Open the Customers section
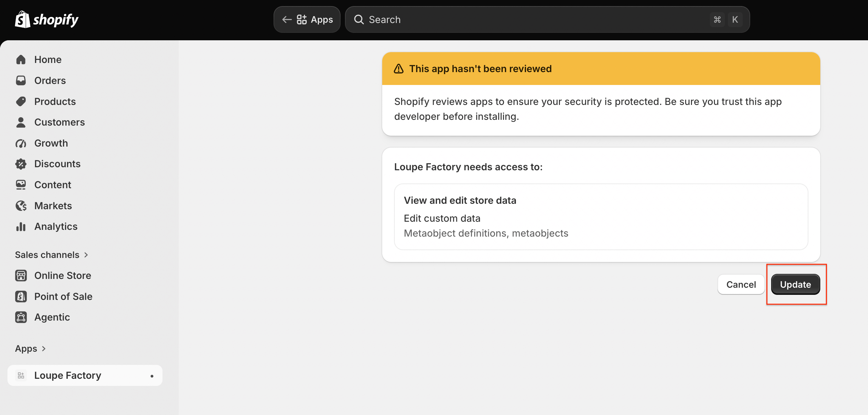 [85, 122]
